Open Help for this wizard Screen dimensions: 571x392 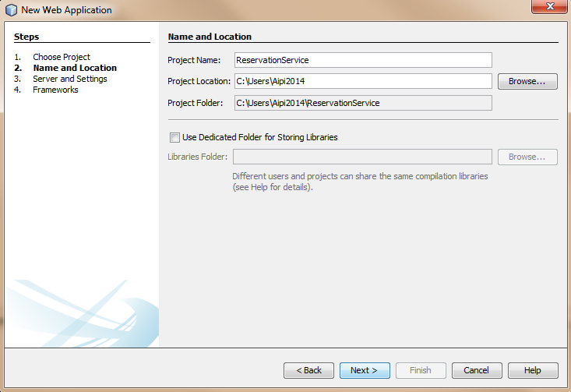pos(533,370)
